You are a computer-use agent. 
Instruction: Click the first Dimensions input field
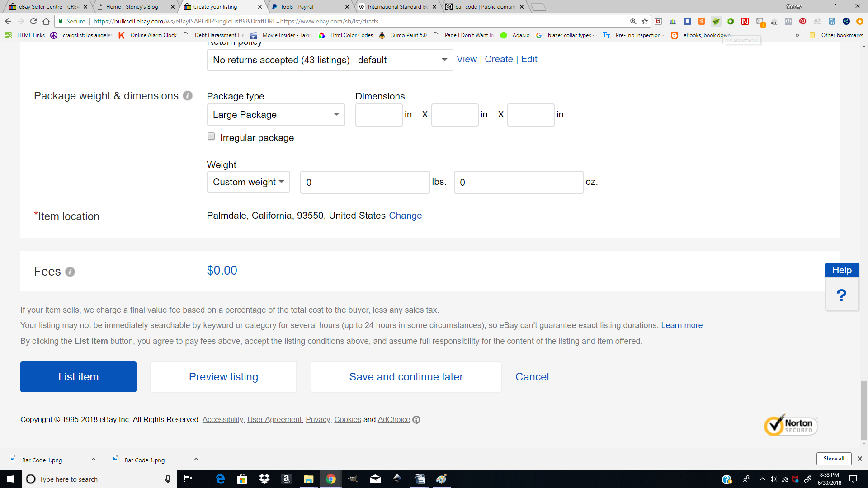378,114
